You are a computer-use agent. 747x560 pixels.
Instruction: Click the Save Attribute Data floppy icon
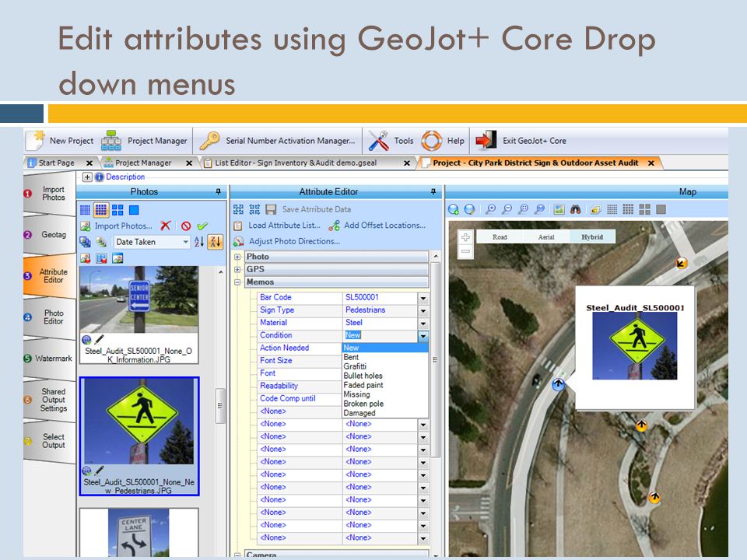tap(271, 209)
